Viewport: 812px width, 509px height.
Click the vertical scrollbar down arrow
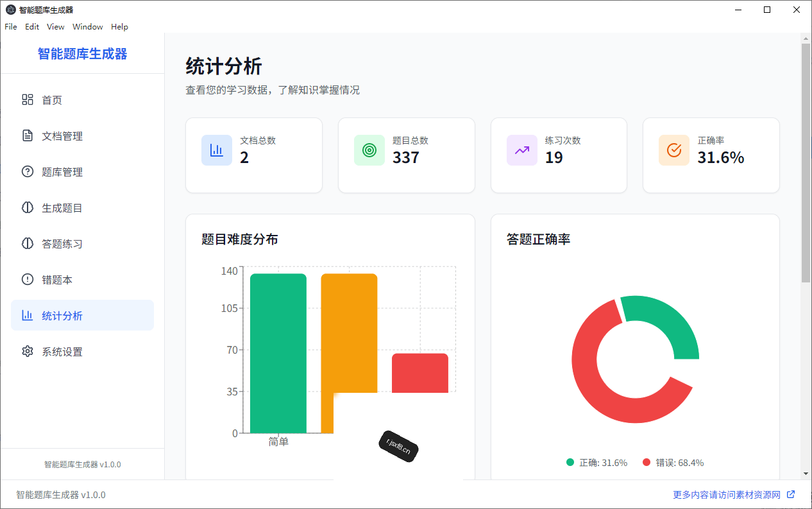tap(806, 474)
